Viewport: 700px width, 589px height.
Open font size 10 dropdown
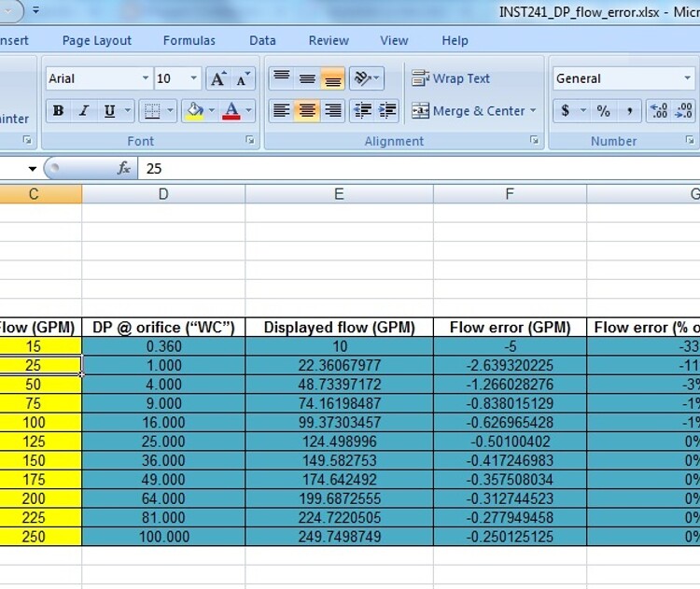194,78
